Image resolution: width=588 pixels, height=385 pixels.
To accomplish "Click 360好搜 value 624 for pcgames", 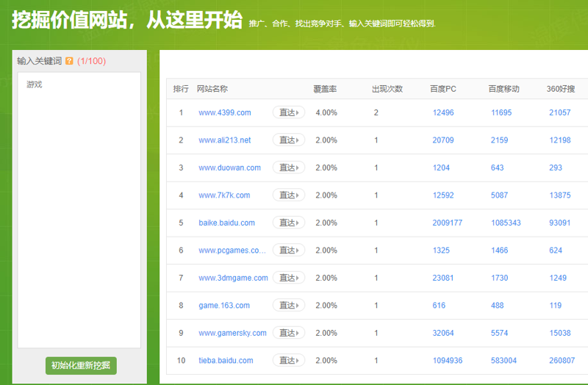I will [x=556, y=251].
